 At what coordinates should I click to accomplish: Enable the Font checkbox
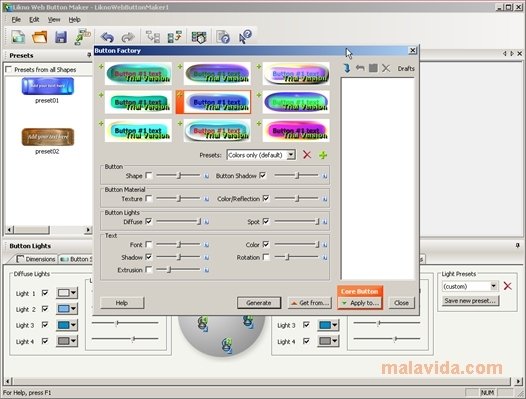[x=149, y=245]
